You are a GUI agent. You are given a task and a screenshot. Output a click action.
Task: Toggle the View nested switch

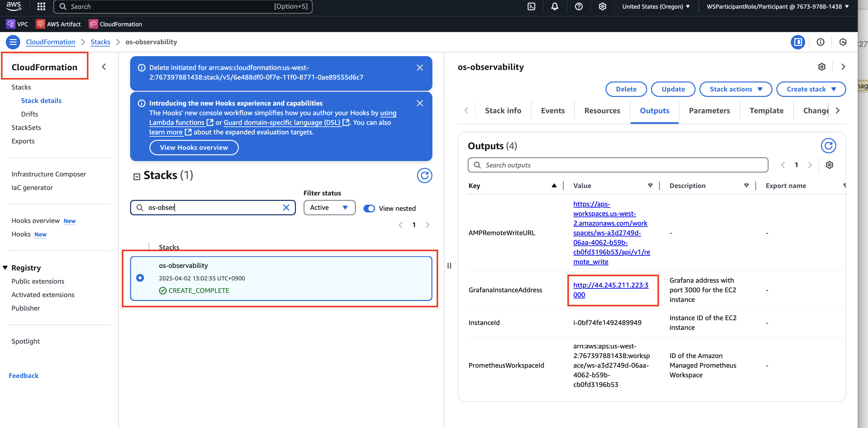(369, 209)
